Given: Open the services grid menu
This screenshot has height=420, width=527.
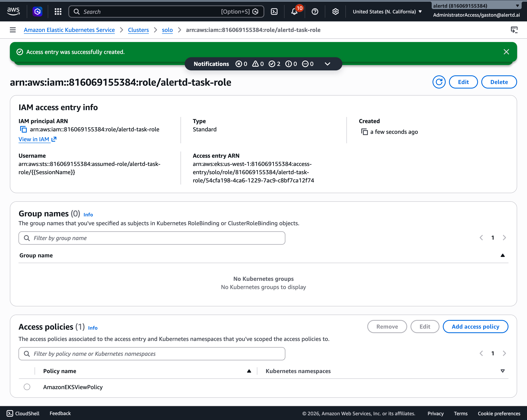Looking at the screenshot, I should pos(58,12).
